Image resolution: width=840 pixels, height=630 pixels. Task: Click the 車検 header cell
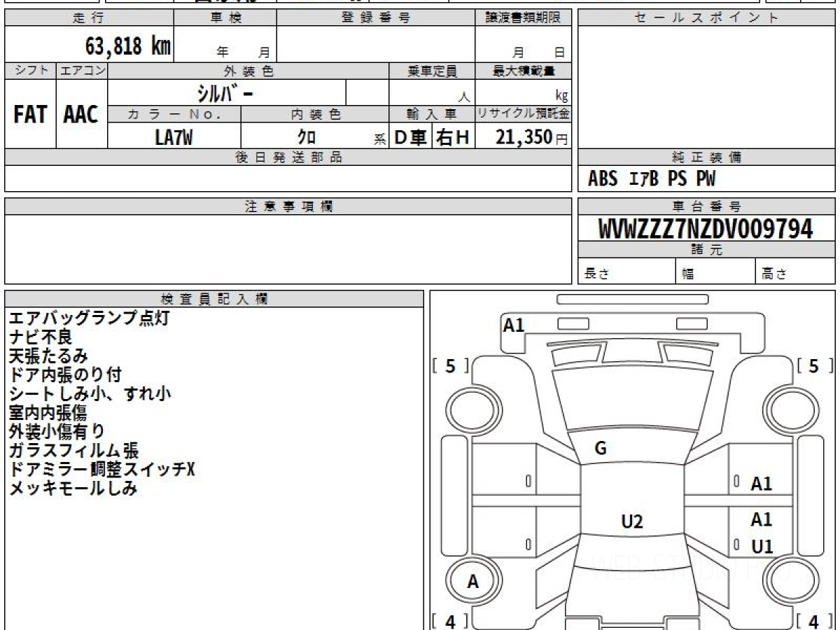(225, 18)
